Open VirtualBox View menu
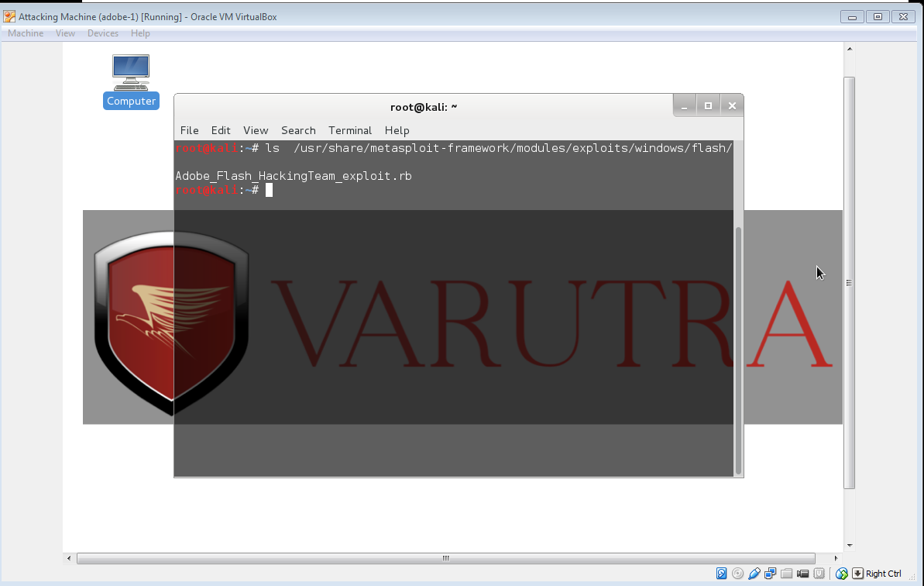The height and width of the screenshot is (586, 924). pyautogui.click(x=65, y=33)
